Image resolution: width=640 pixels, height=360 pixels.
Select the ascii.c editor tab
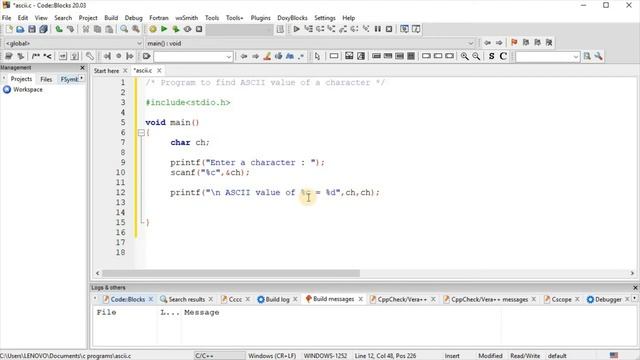tap(143, 71)
